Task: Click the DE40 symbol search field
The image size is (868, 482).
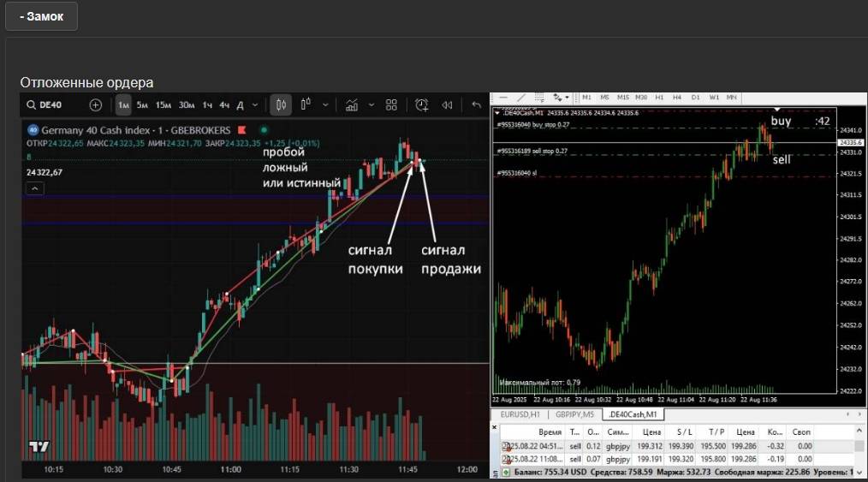Action: 53,105
